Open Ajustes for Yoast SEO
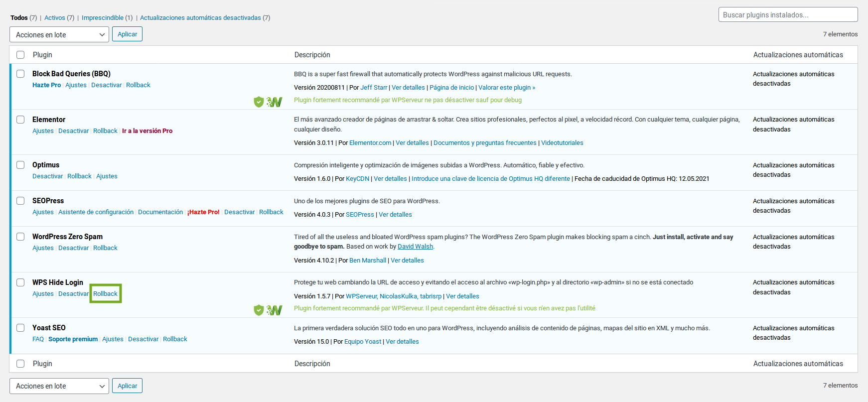The width and height of the screenshot is (868, 402). 113,339
